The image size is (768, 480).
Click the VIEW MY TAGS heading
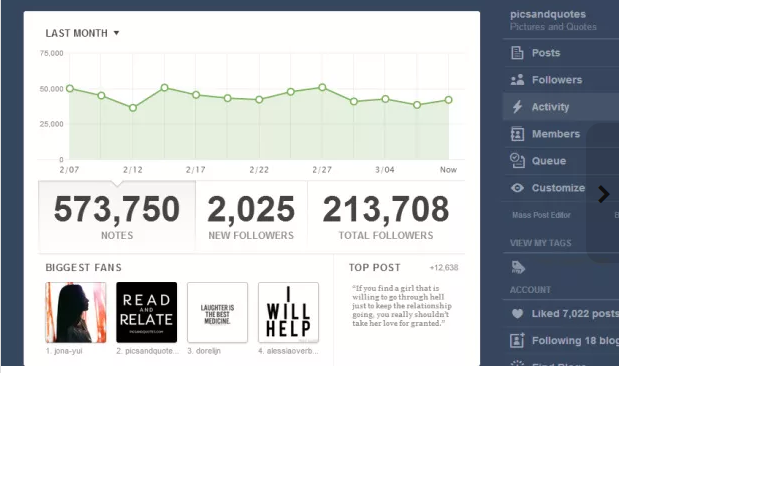coord(541,243)
